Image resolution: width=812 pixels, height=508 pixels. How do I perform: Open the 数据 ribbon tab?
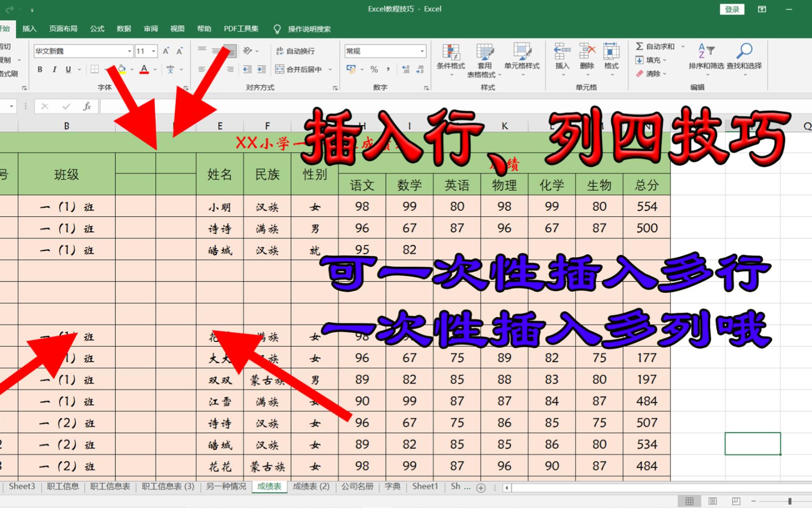pos(124,29)
